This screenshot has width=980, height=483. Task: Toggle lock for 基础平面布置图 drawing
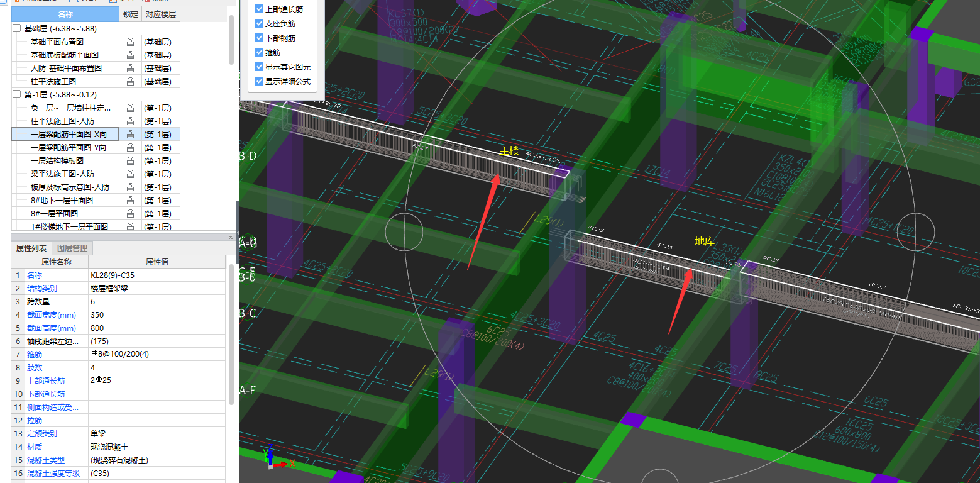pos(130,42)
